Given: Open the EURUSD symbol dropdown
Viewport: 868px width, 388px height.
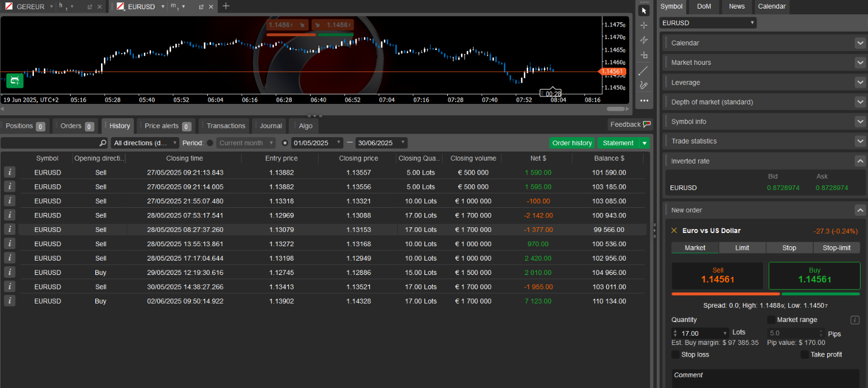Looking at the screenshot, I should (708, 23).
